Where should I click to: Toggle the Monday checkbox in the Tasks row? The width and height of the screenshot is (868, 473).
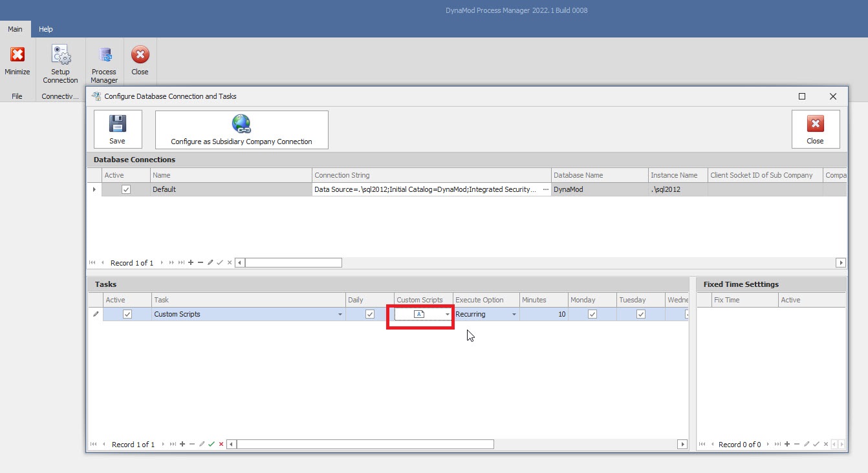(x=592, y=314)
